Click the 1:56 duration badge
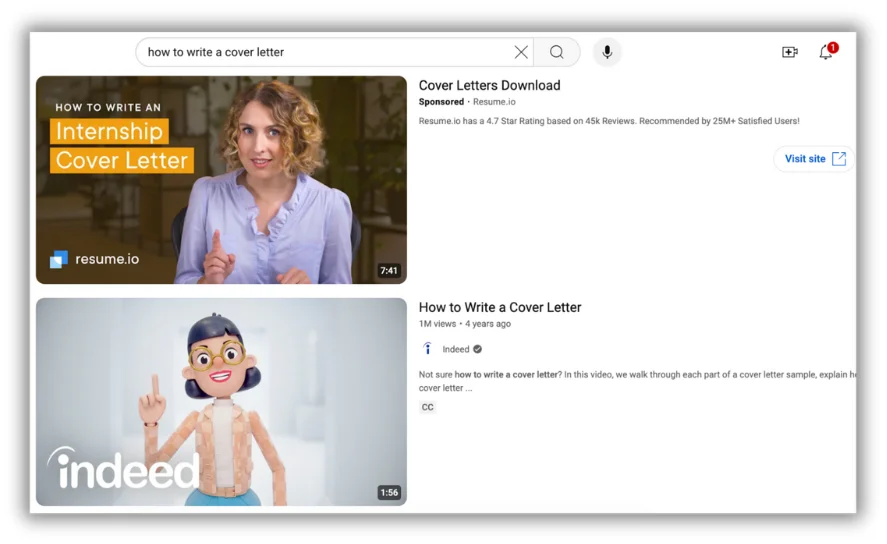The image size is (887, 544). 389,493
